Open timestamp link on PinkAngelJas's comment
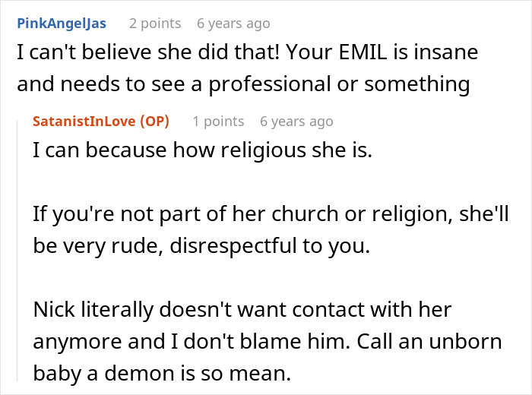Viewport: 532px width, 395px height. (233, 24)
